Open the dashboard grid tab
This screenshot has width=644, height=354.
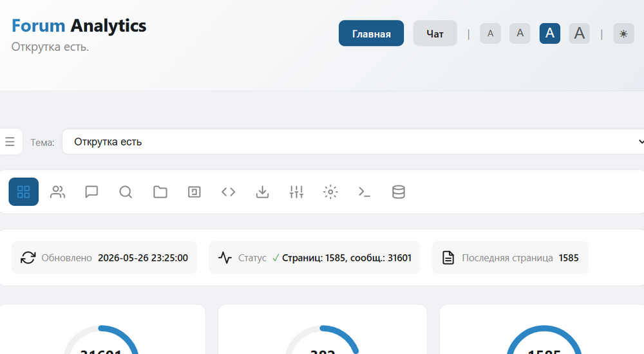click(x=23, y=192)
